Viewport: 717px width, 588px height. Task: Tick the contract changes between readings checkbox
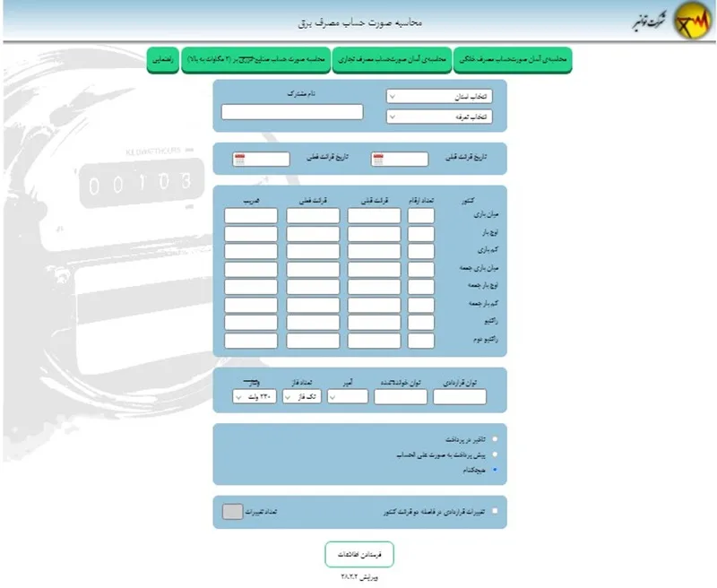[x=495, y=511]
